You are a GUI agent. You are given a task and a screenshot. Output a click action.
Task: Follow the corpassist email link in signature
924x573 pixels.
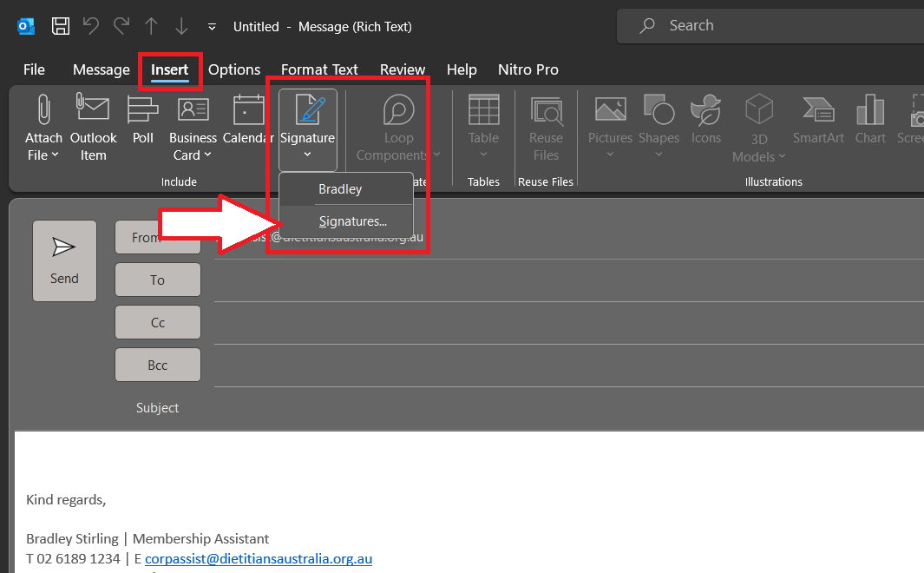tap(259, 558)
